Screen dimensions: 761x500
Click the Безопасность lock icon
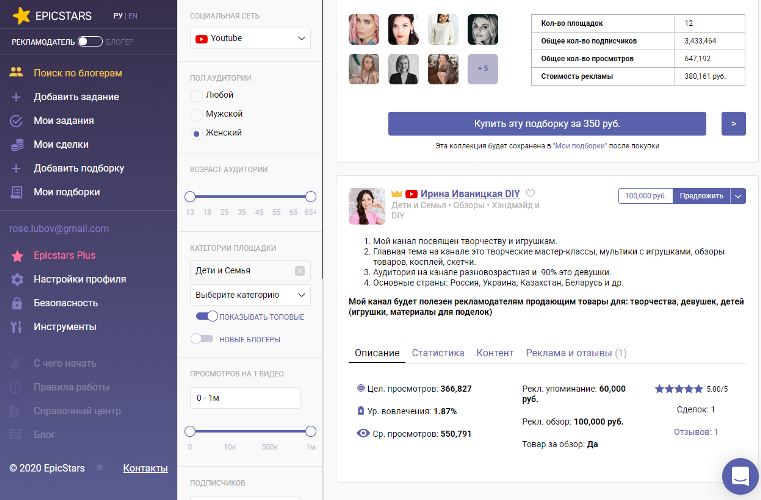pyautogui.click(x=16, y=303)
